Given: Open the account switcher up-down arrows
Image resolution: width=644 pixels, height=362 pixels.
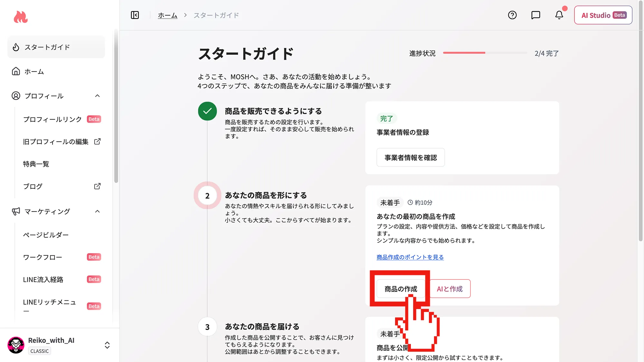Looking at the screenshot, I should tap(107, 345).
